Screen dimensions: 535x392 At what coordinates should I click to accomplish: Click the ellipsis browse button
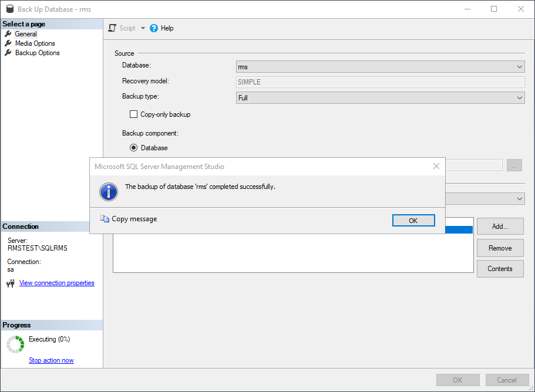(x=514, y=165)
